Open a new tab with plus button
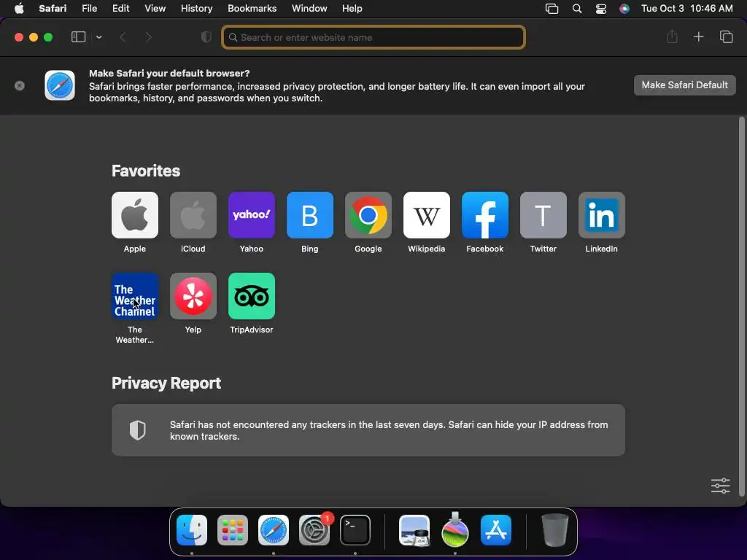The height and width of the screenshot is (560, 747). 698,36
